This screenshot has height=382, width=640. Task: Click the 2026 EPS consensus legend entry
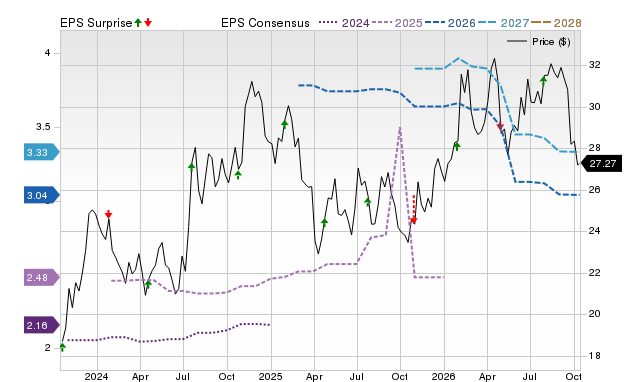point(450,23)
